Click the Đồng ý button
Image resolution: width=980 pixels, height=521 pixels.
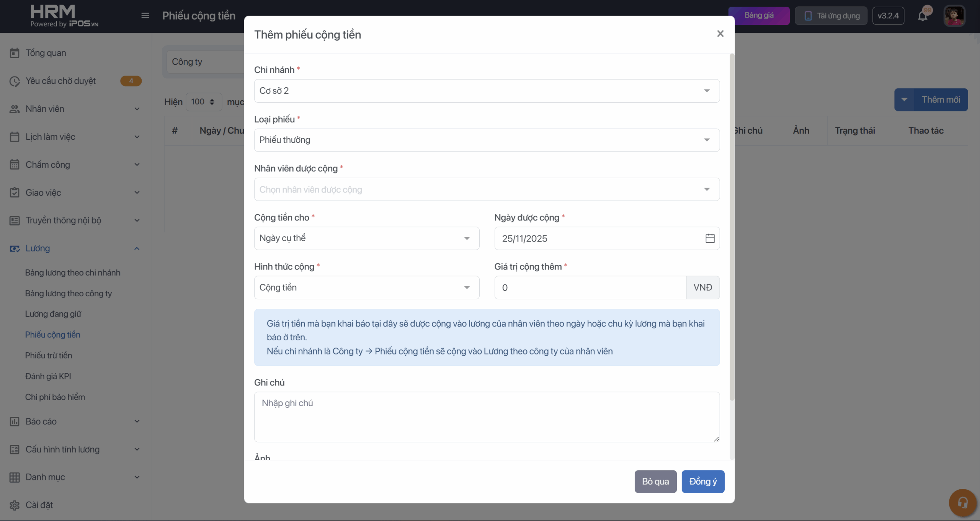tap(702, 482)
